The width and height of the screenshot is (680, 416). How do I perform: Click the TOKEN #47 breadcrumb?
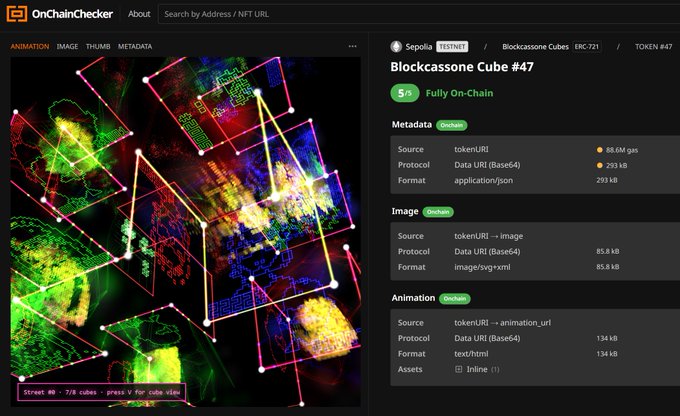click(654, 46)
